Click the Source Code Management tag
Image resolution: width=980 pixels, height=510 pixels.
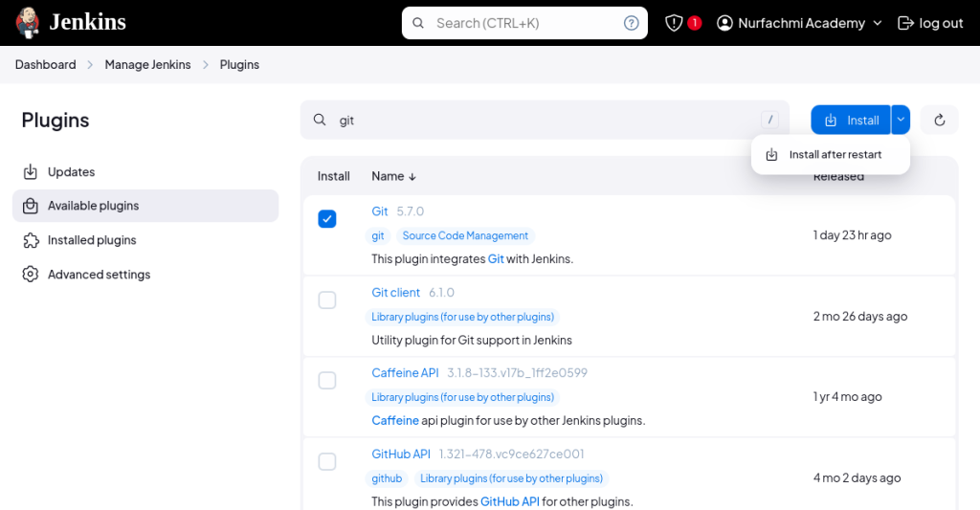(x=465, y=235)
